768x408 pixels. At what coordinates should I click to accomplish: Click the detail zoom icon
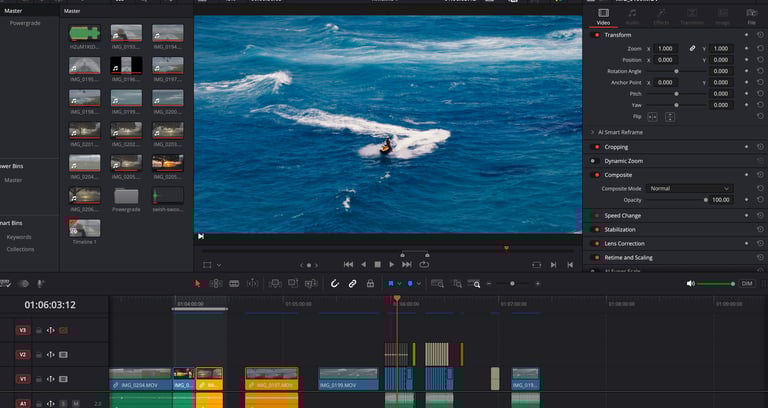[457, 284]
